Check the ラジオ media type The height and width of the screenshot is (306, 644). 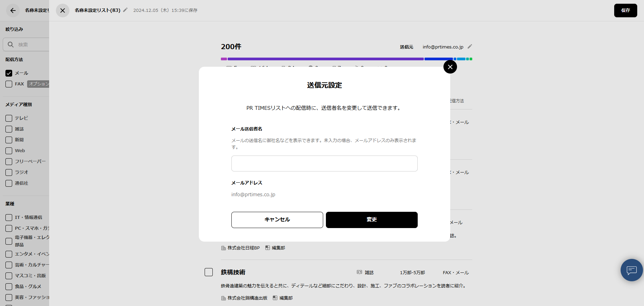pos(9,172)
